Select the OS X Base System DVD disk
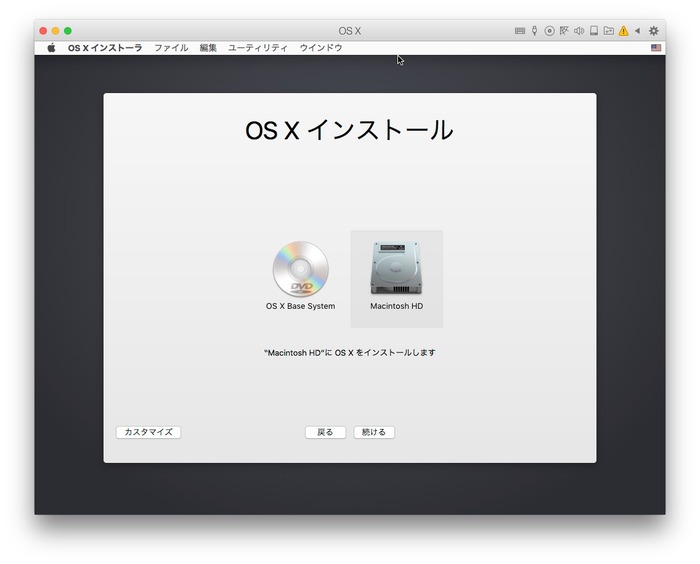Image resolution: width=700 pixels, height=564 pixels. [300, 276]
